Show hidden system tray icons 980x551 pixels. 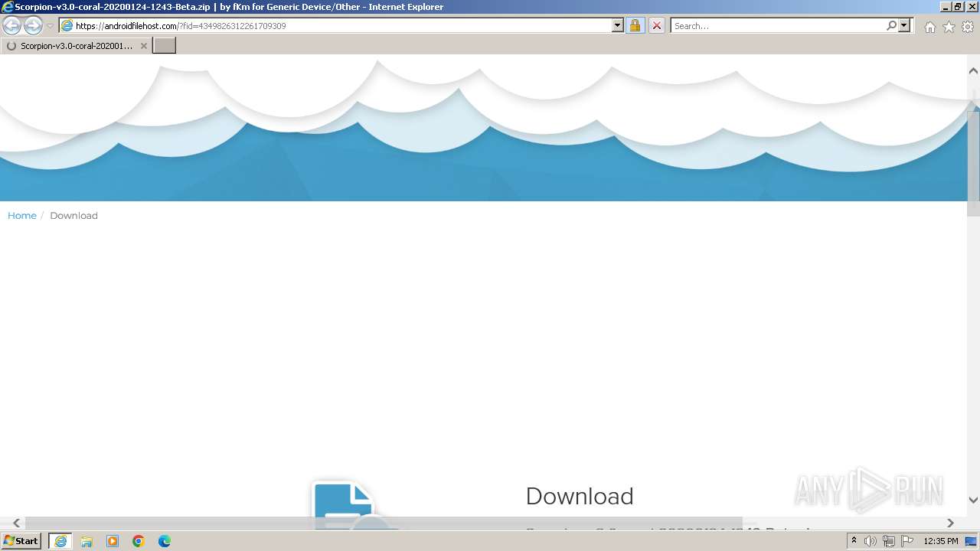point(854,541)
